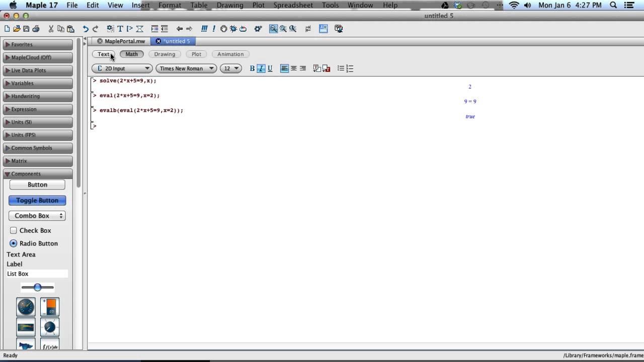Align text left

[285, 68]
